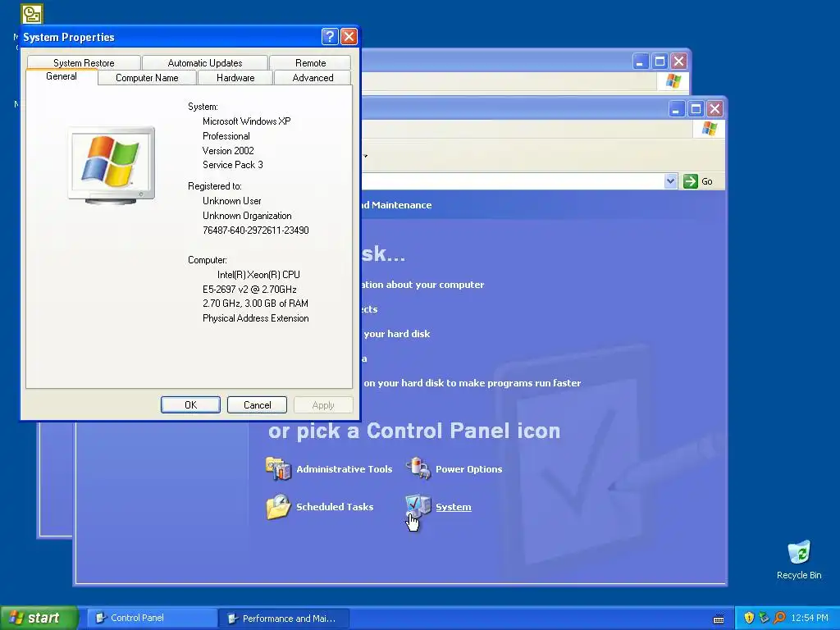Image resolution: width=840 pixels, height=630 pixels.
Task: Switch to the System Restore tab
Action: [84, 62]
